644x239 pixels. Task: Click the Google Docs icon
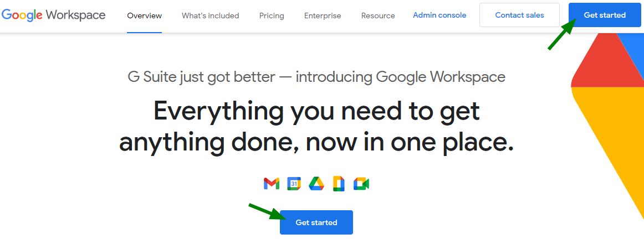[x=339, y=184]
